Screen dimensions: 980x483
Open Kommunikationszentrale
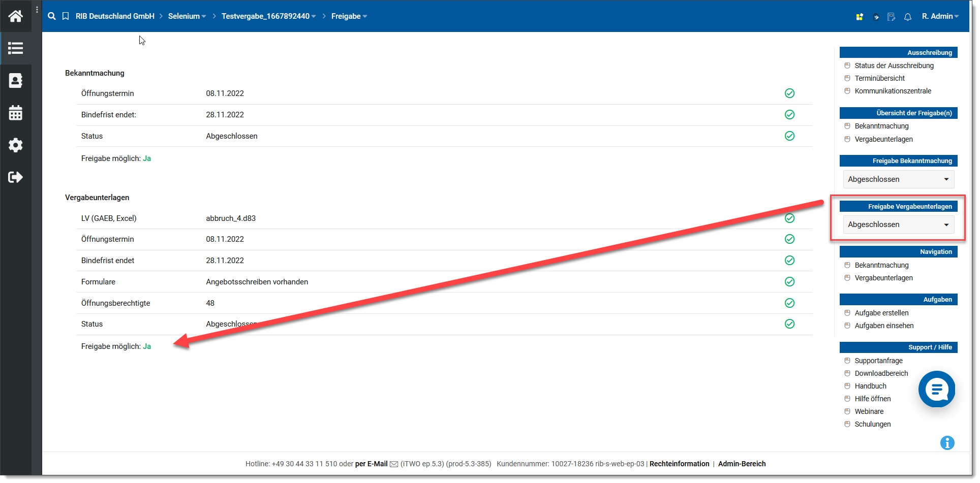coord(893,91)
